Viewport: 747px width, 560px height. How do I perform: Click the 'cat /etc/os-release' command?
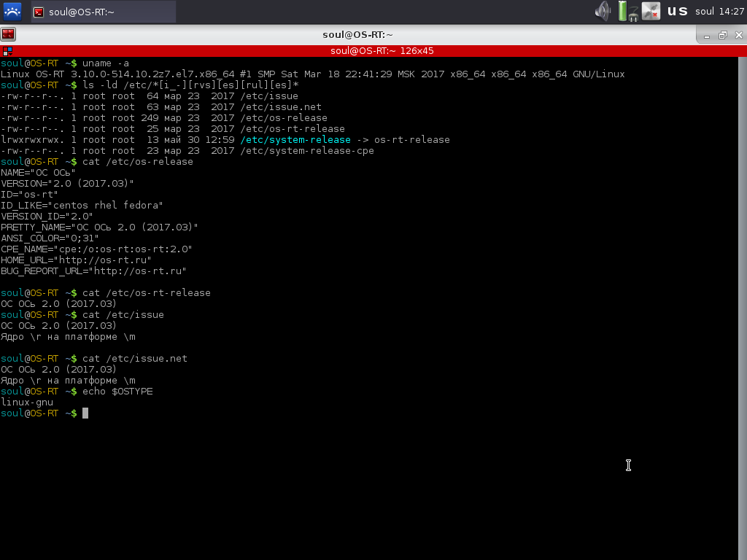point(138,162)
